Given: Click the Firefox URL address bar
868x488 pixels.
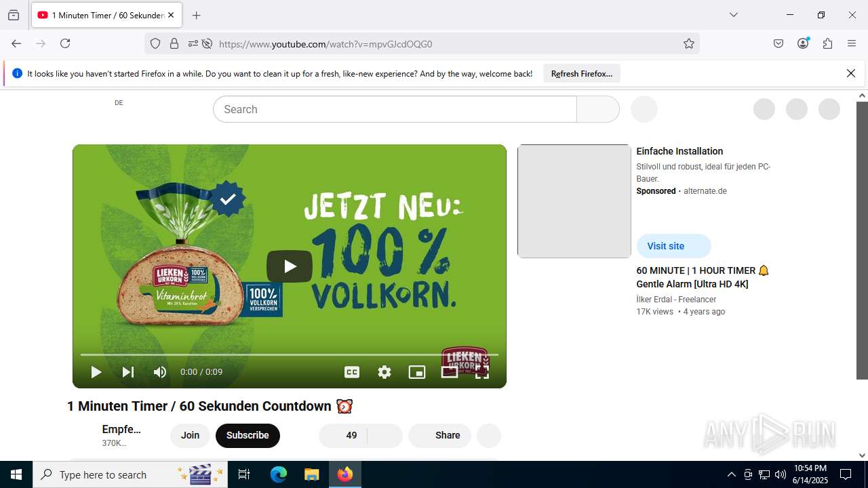Looking at the screenshot, I should pos(448,44).
